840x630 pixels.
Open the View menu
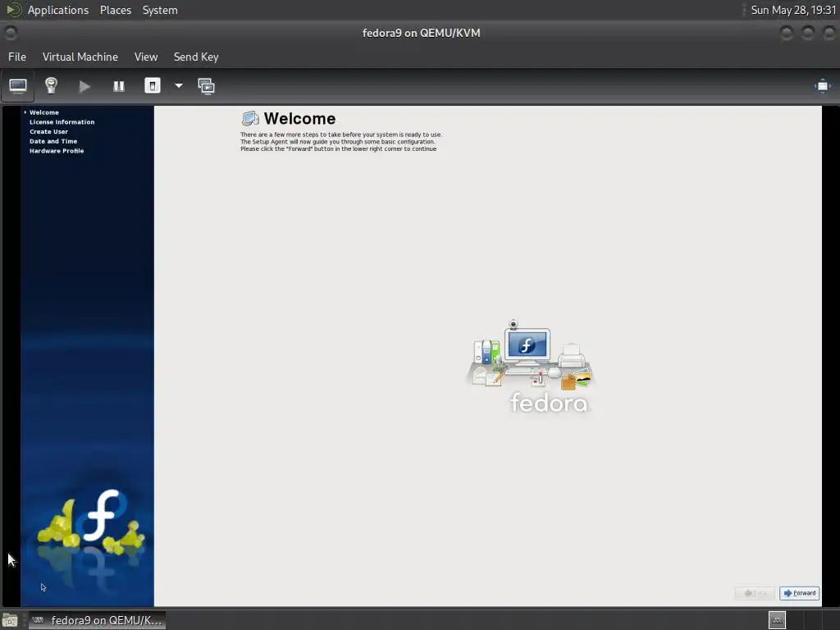pos(146,57)
